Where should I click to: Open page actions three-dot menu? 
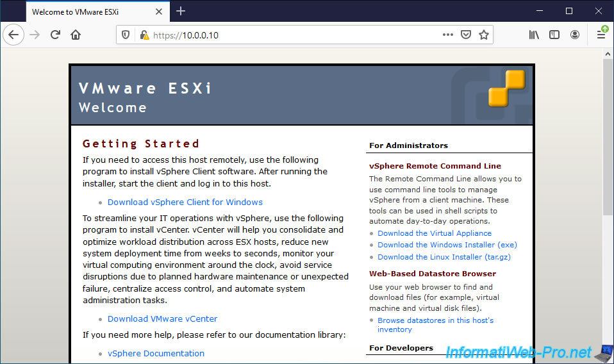point(448,35)
